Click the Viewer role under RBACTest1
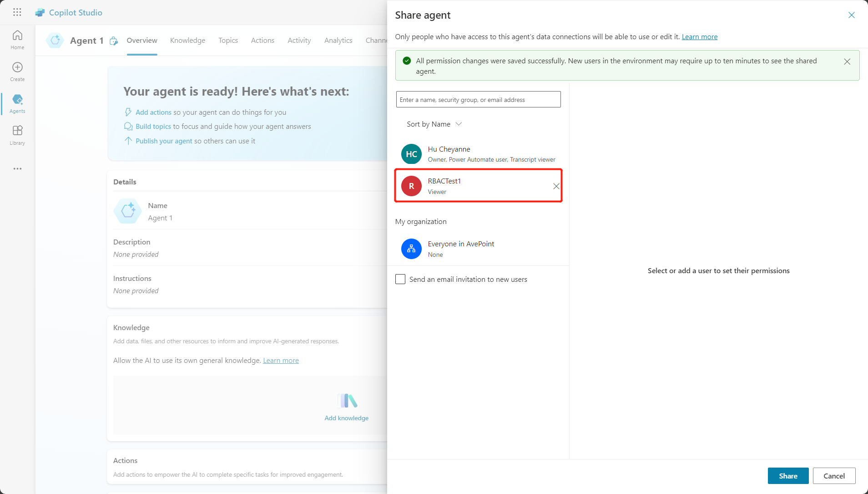868x494 pixels. [x=437, y=192]
